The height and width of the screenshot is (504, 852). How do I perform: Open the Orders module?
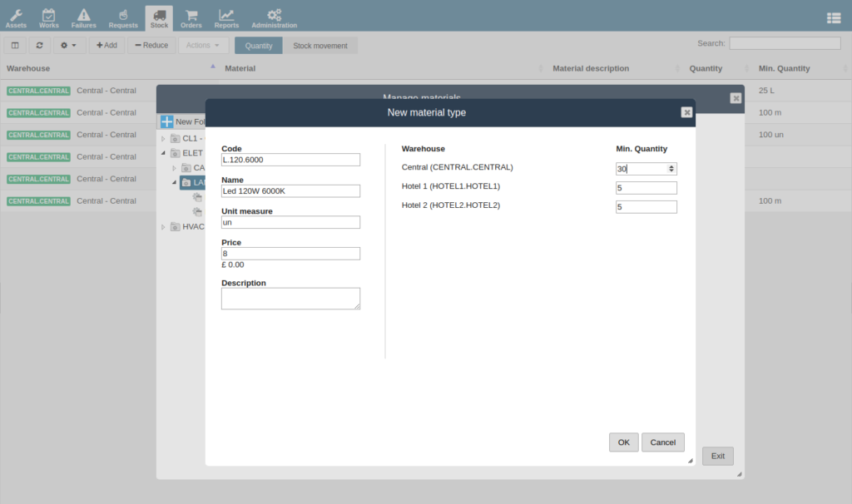191,17
